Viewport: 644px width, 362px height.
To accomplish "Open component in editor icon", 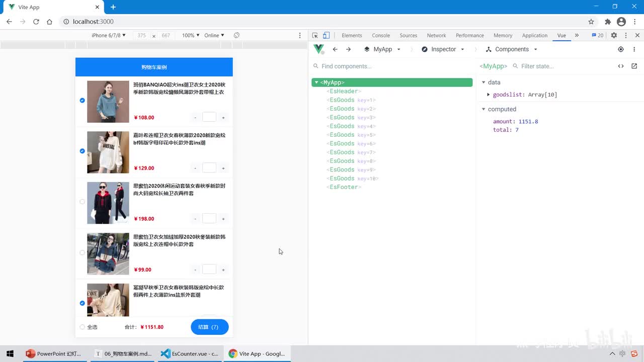I will 634,66.
